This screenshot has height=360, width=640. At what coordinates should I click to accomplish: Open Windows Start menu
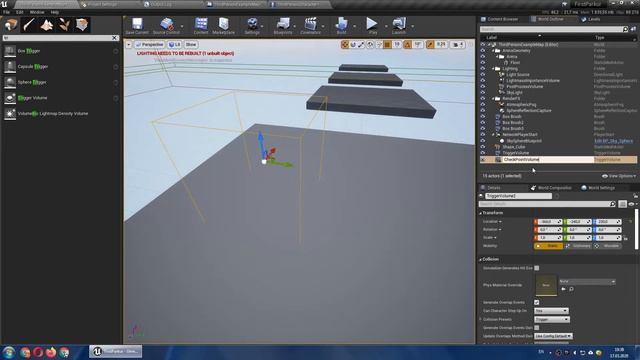pos(9,352)
